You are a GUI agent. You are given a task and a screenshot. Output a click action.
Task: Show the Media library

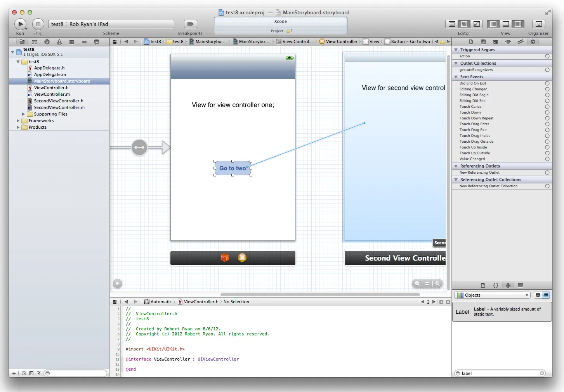521,285
